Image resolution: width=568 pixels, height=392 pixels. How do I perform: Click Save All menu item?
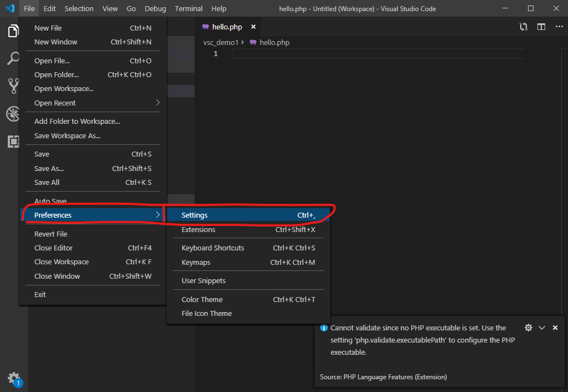[93, 183]
